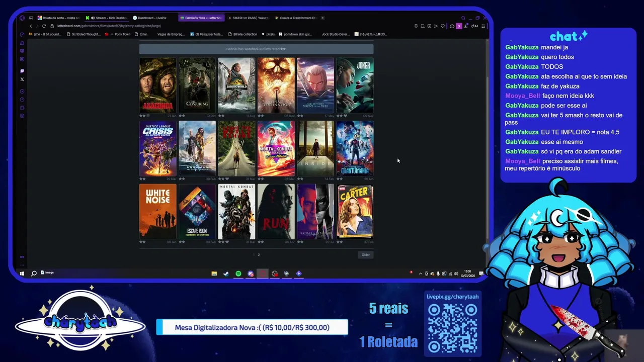Open the Batman v Superman poster
644x362 pixels.
pos(315,211)
